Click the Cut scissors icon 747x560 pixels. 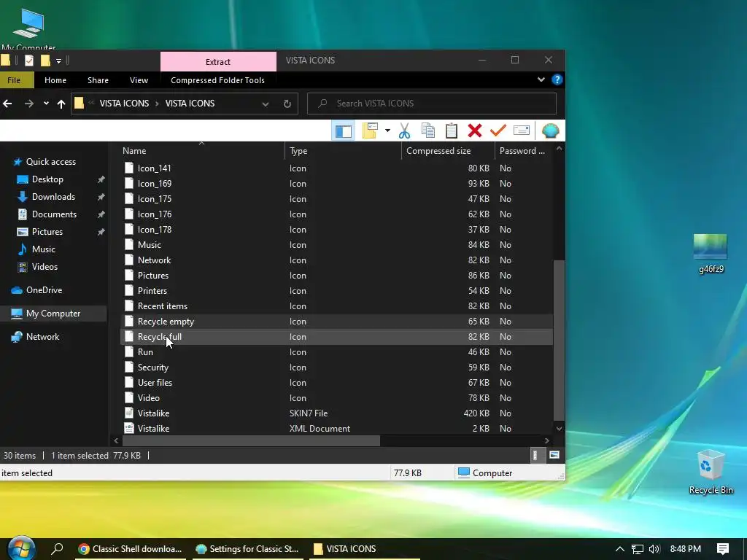tap(404, 131)
